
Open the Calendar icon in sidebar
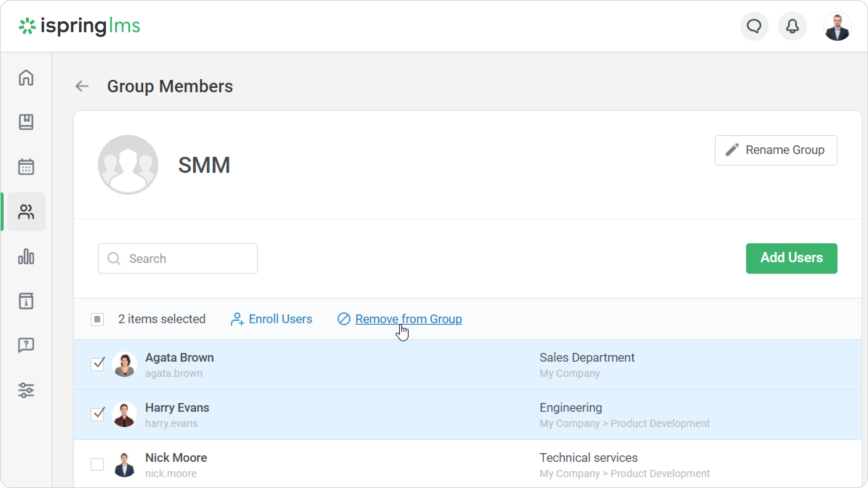tap(26, 167)
